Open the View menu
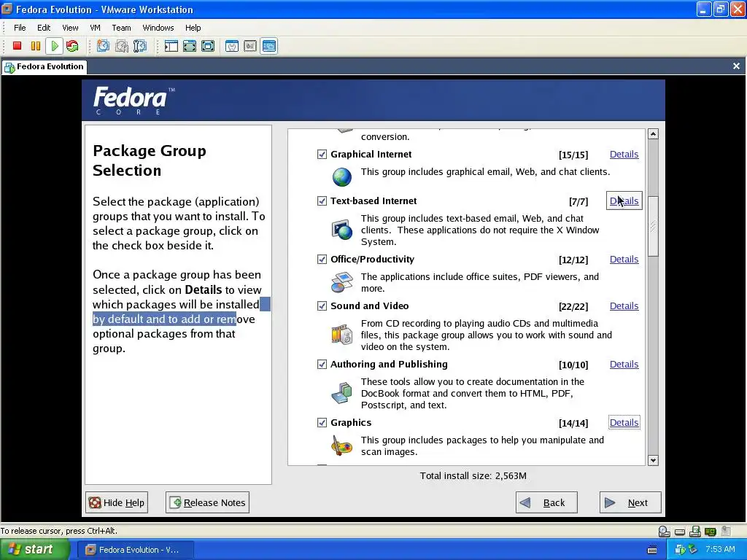 [x=70, y=28]
